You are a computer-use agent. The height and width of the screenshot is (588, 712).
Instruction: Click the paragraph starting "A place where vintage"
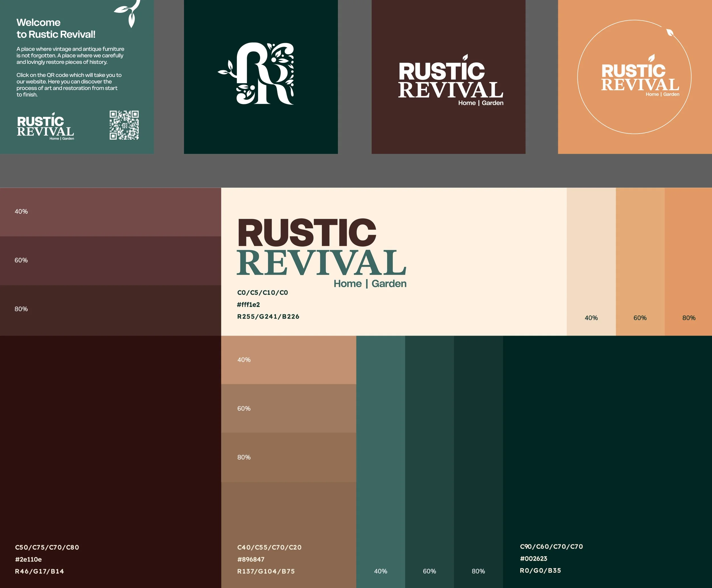[70, 56]
